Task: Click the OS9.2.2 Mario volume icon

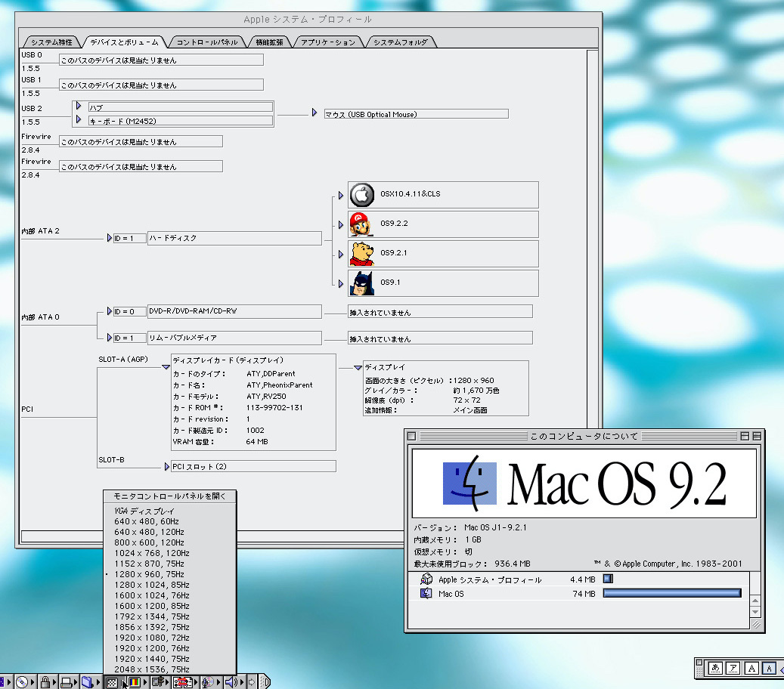Action: pyautogui.click(x=361, y=224)
